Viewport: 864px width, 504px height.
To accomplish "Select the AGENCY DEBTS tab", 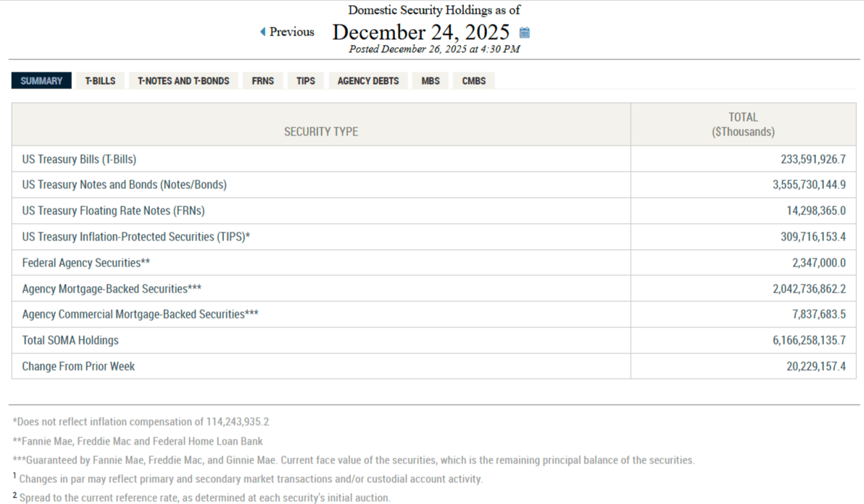I will pos(368,81).
